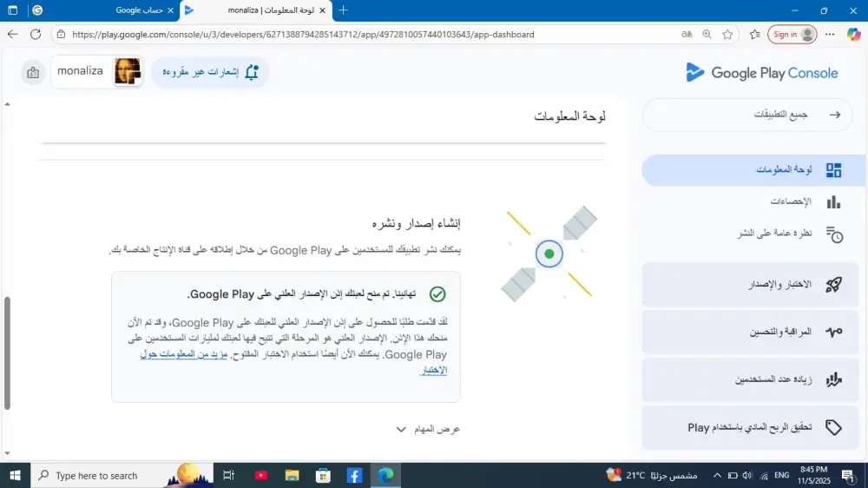Click the scroll up arrow of the page
The height and width of the screenshot is (488, 868).
coord(7,104)
